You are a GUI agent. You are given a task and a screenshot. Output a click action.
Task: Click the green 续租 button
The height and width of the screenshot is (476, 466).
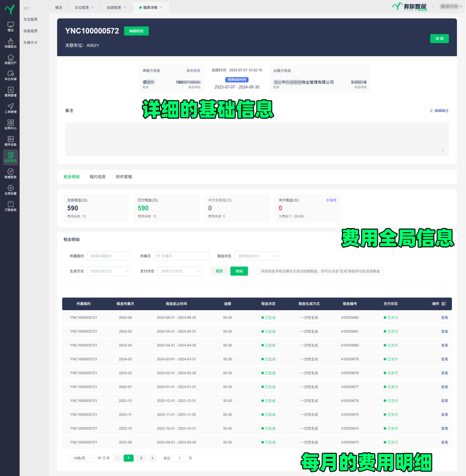[x=439, y=38]
